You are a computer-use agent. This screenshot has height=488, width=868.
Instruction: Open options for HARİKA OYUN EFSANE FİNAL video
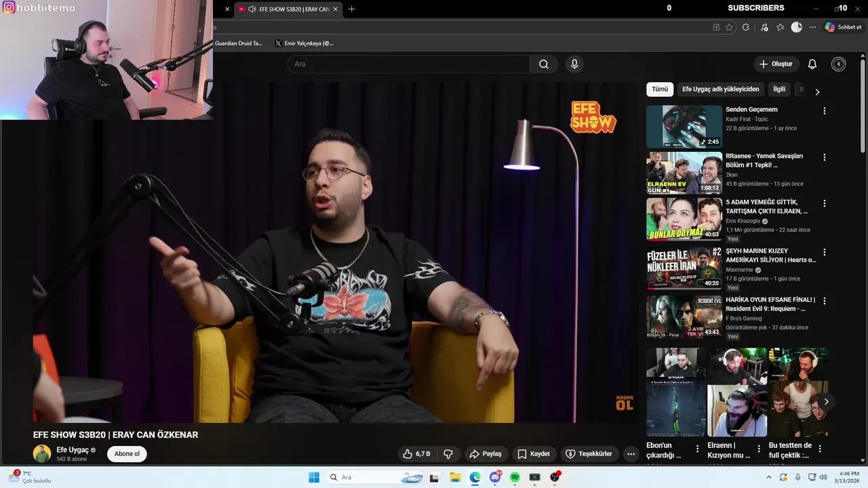pyautogui.click(x=824, y=301)
